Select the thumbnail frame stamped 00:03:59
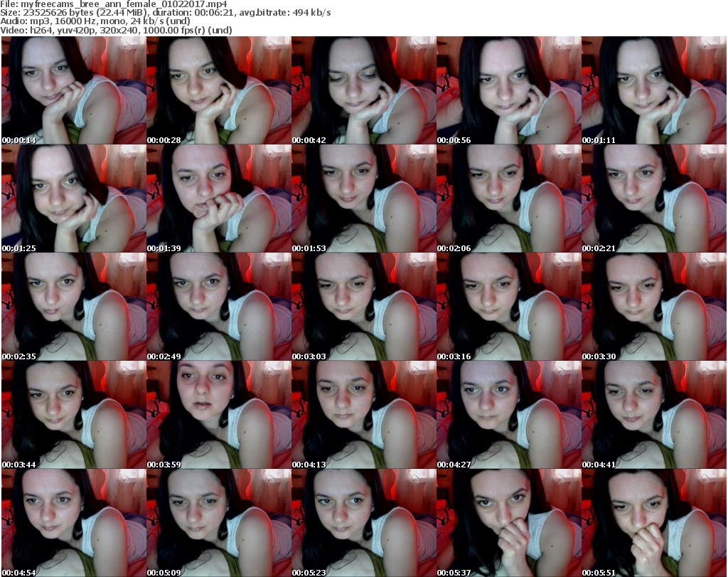 coord(219,415)
